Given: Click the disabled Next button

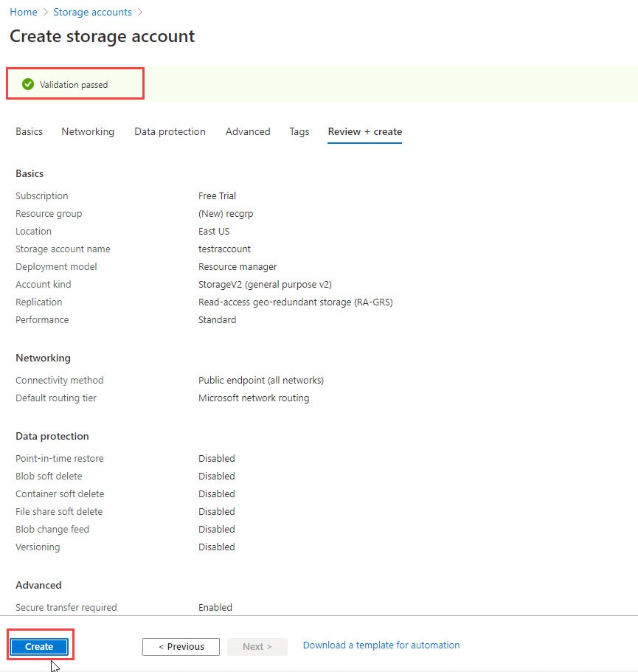Looking at the screenshot, I should (257, 646).
